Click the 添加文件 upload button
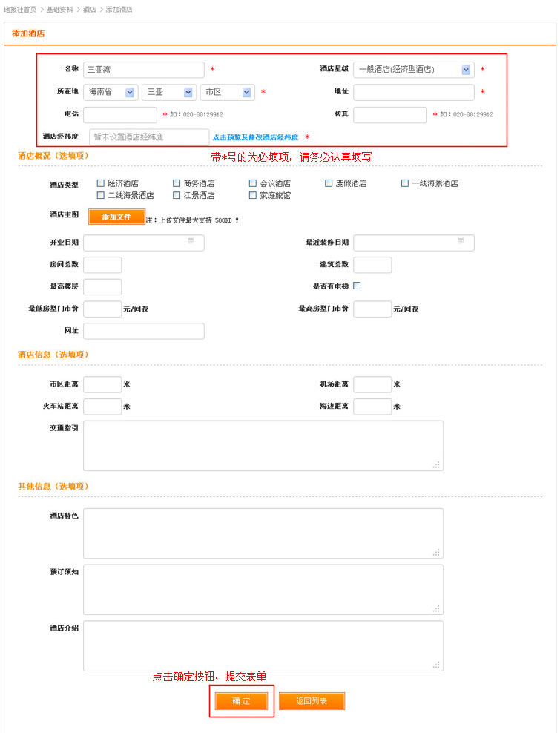560x733 pixels. 116,217
